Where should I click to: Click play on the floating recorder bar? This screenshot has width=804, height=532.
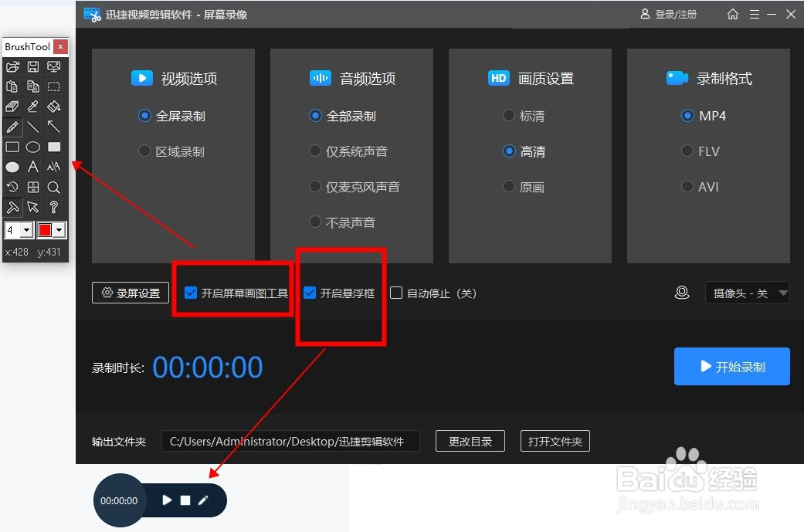click(x=167, y=500)
